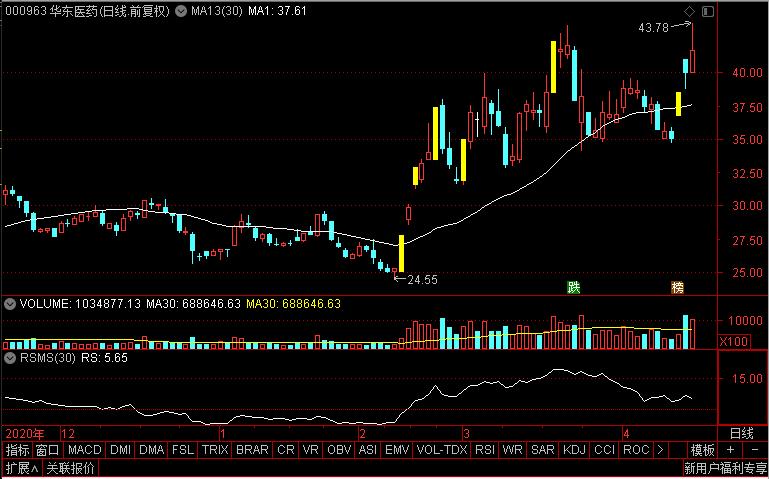Toggle the side panel layout icon

[708, 11]
